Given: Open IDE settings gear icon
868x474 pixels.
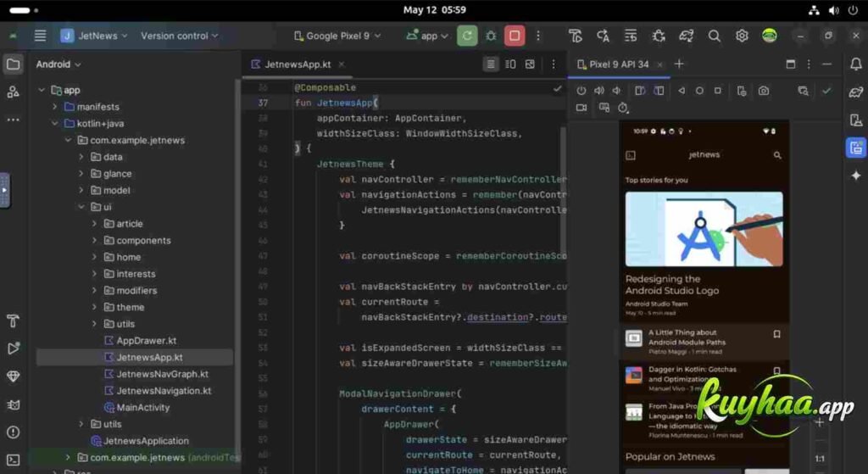Looking at the screenshot, I should pos(742,36).
